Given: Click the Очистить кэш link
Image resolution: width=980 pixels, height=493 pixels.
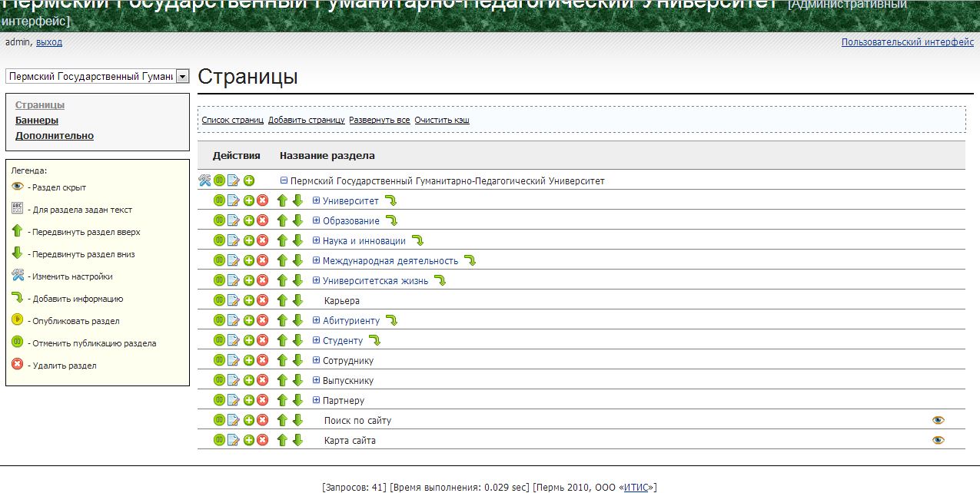Looking at the screenshot, I should pos(441,120).
